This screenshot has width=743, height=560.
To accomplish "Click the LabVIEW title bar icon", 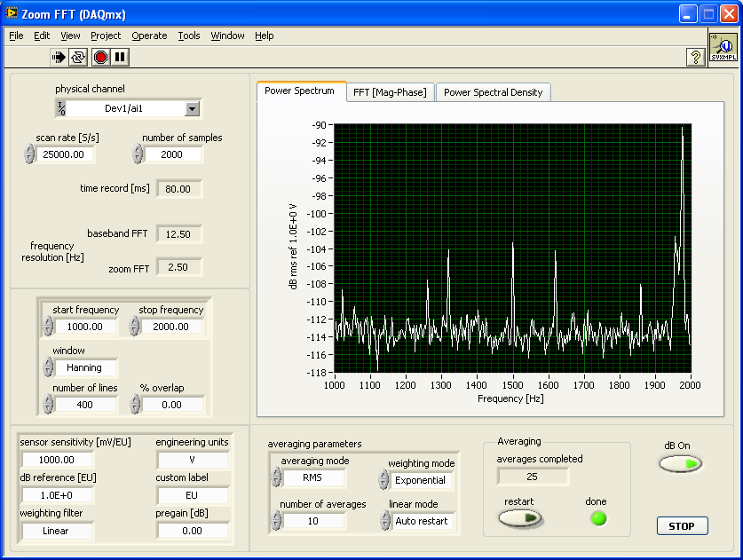I will point(12,13).
